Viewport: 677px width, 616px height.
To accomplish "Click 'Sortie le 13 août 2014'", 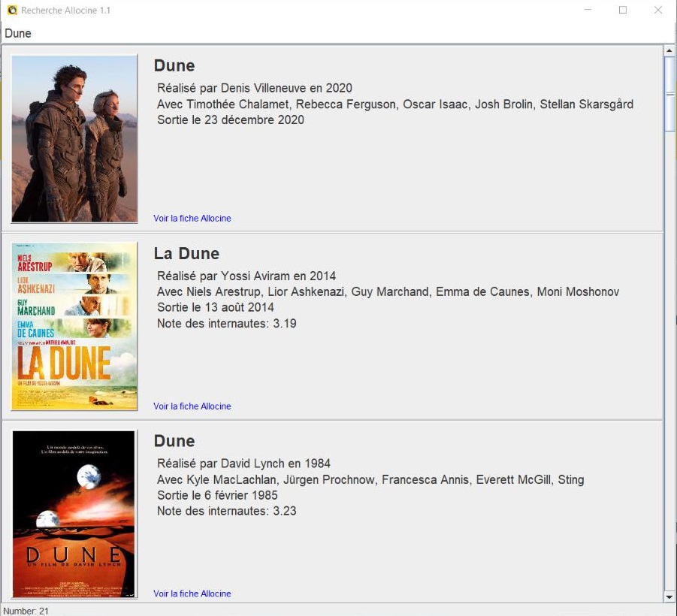I will [x=216, y=307].
